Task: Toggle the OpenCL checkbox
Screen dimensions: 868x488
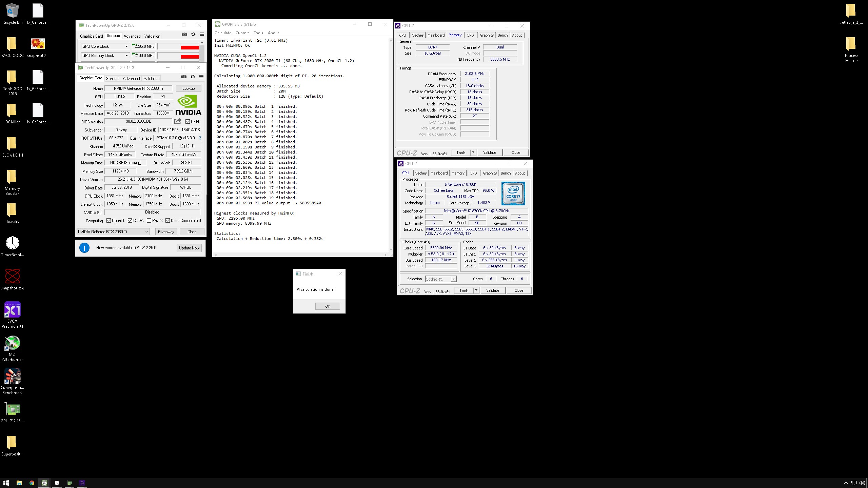Action: [x=108, y=221]
